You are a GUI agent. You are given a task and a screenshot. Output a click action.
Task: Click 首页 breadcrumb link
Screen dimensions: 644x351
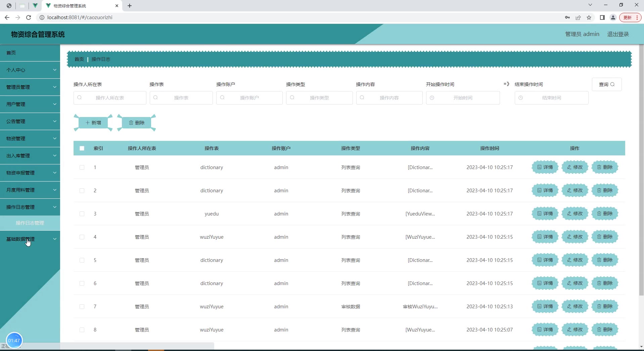click(x=79, y=59)
